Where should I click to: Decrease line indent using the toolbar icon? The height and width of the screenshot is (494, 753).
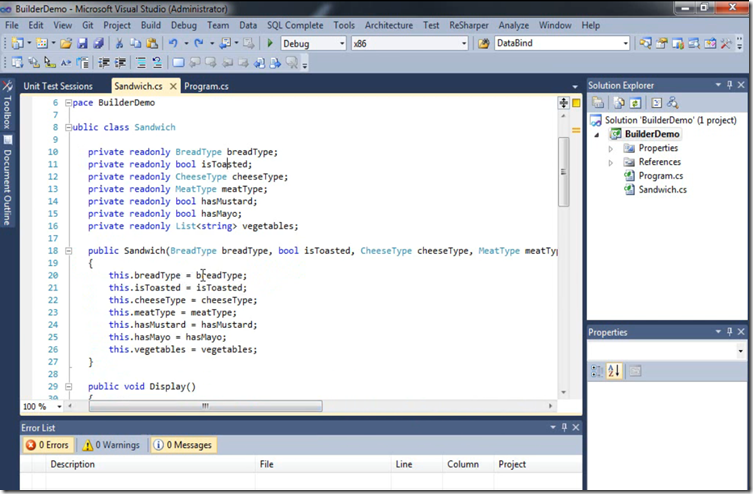104,62
